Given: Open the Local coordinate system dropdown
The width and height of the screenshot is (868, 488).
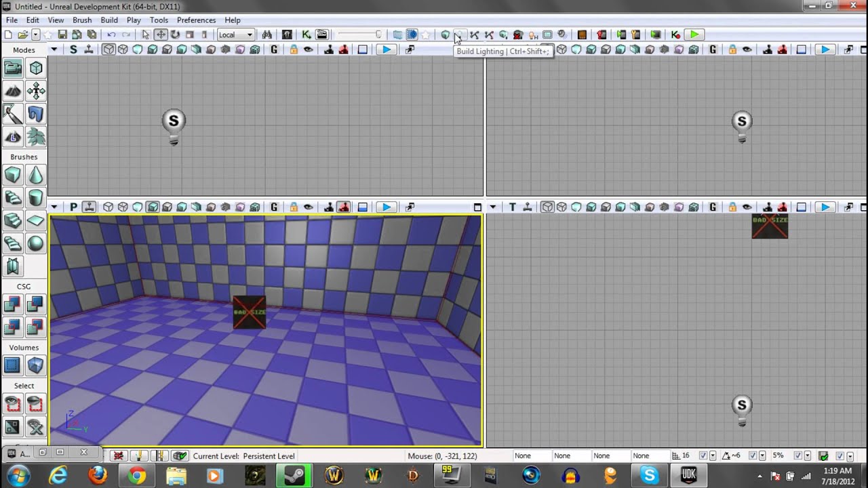Looking at the screenshot, I should coord(235,35).
